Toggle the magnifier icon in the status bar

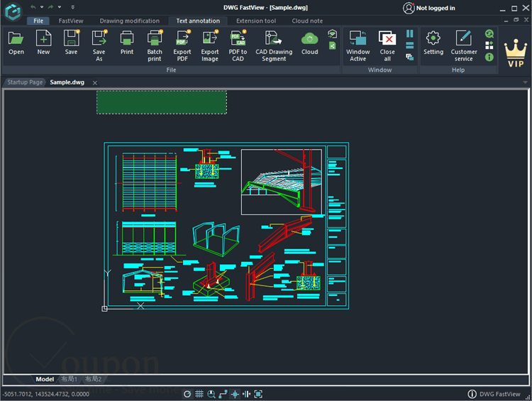click(x=211, y=394)
